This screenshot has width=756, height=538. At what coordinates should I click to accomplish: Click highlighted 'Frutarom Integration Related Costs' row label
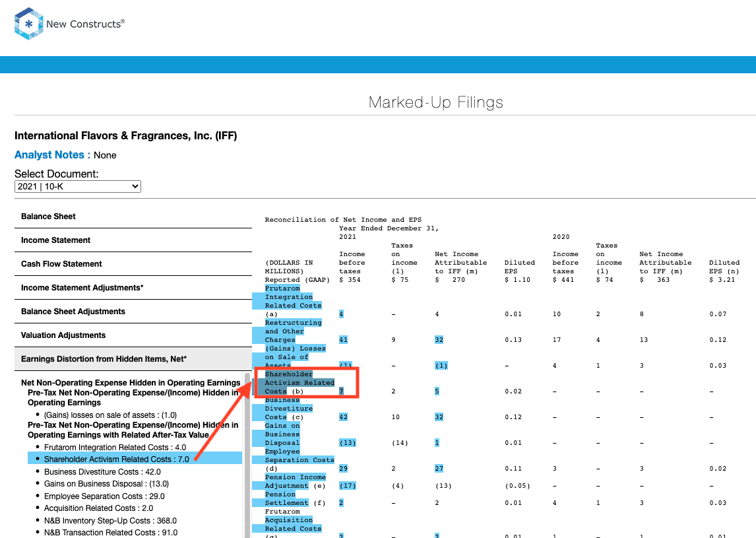click(293, 297)
